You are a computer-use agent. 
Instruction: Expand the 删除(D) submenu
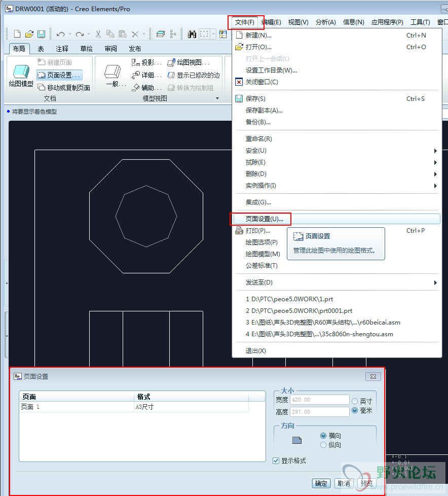pyautogui.click(x=435, y=174)
